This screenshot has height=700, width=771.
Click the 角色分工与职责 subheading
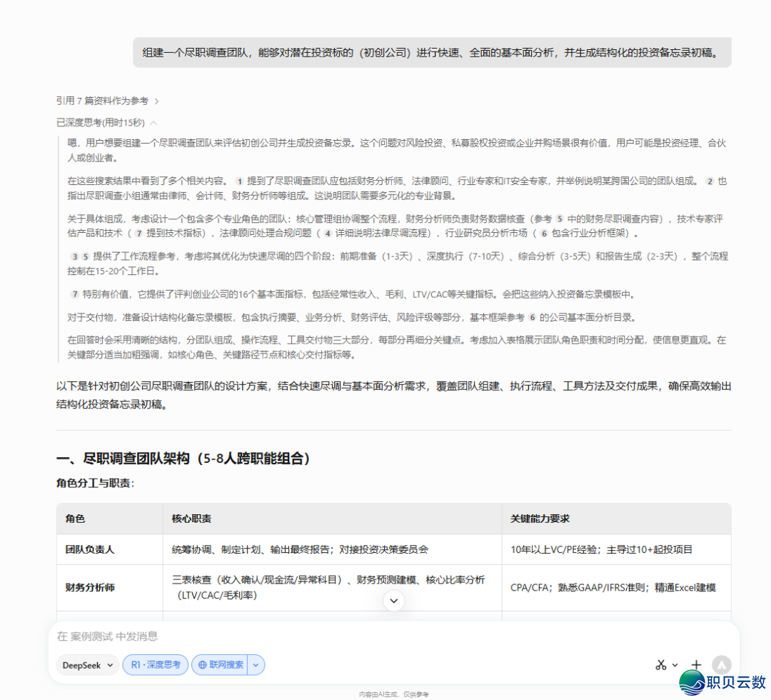95,484
